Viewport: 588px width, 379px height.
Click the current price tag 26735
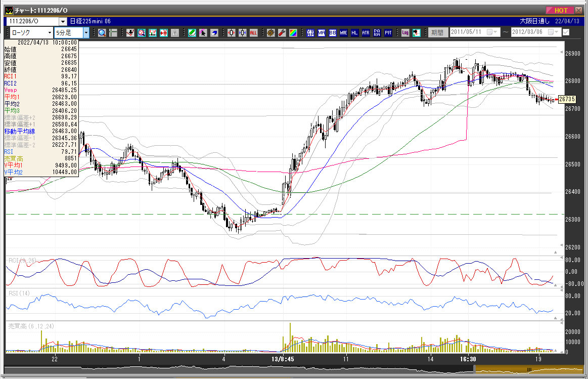[567, 99]
